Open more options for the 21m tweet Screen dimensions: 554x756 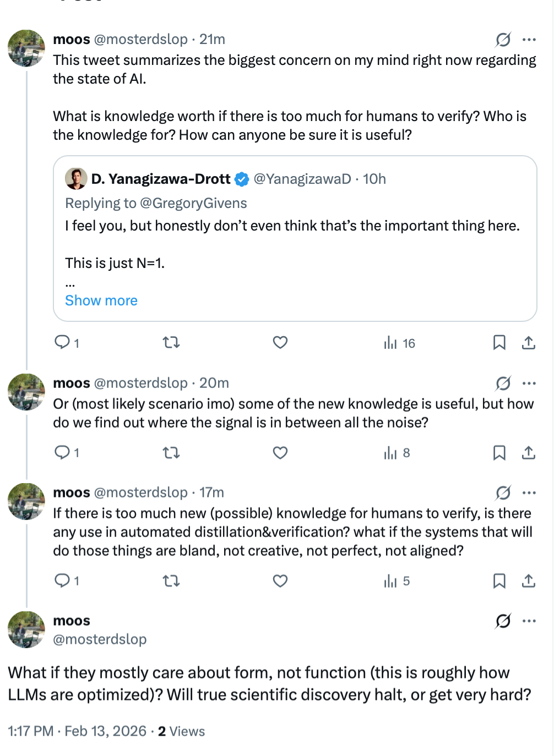(529, 40)
